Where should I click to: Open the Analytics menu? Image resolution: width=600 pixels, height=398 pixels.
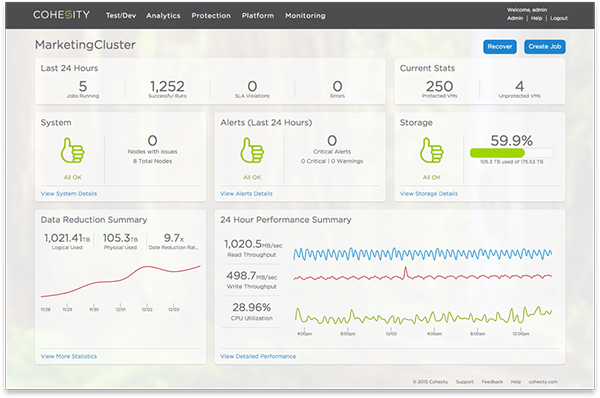point(163,16)
